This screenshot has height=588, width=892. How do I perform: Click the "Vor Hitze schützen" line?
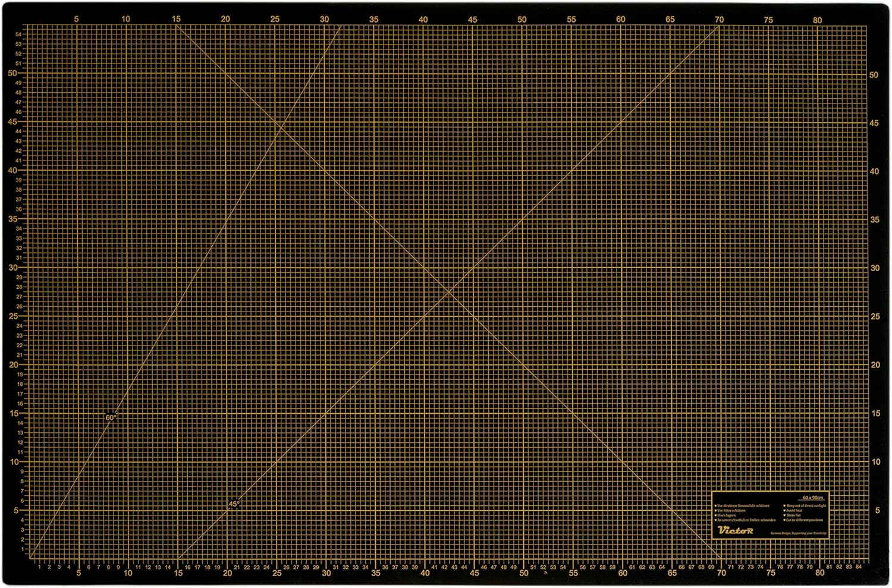(730, 510)
